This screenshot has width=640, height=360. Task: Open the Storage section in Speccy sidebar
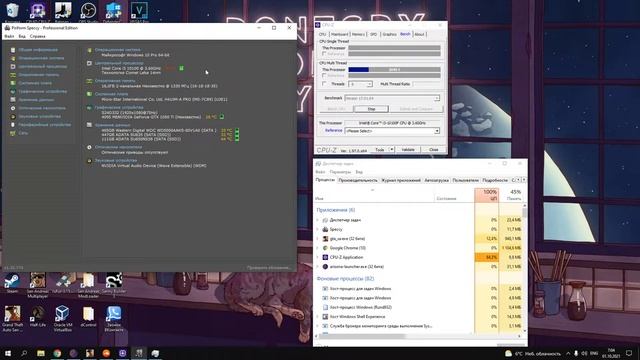36,100
